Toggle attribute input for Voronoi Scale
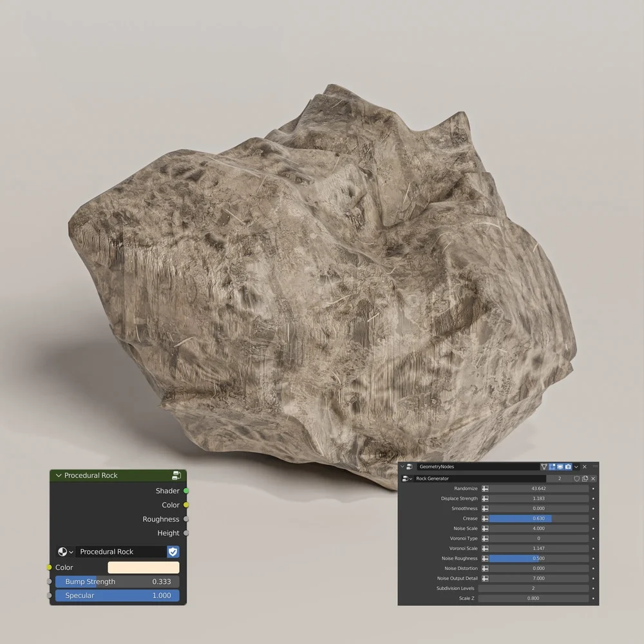Viewport: 644px width, 644px height. click(485, 548)
